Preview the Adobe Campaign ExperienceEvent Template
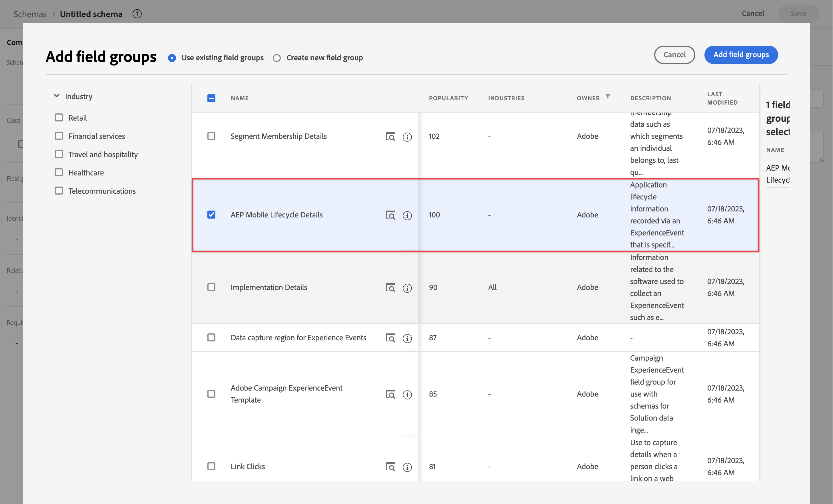Viewport: 833px width, 504px height. point(391,394)
